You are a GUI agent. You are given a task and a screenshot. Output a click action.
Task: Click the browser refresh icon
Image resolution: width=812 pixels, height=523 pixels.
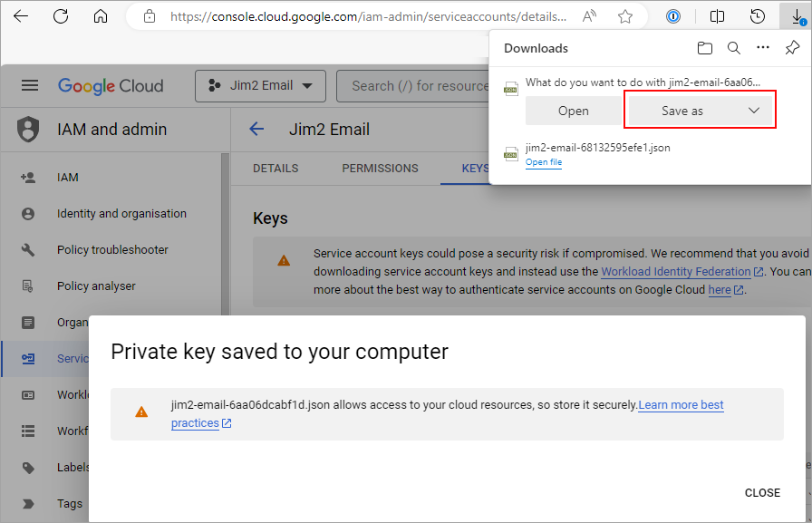[61, 16]
